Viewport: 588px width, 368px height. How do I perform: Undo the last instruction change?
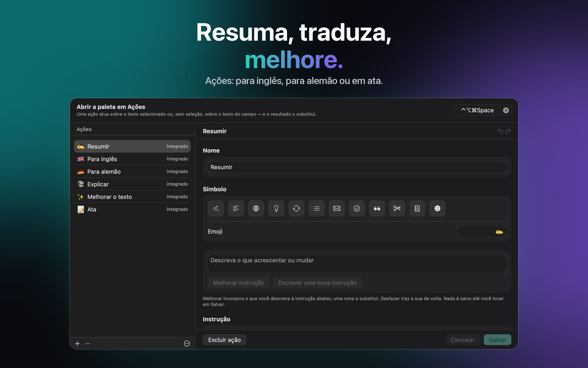pyautogui.click(x=500, y=131)
